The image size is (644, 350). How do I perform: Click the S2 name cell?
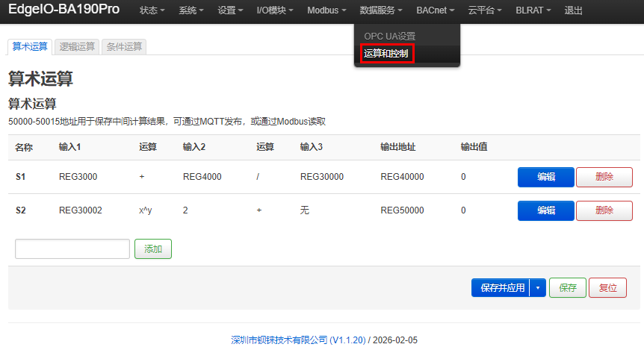(20, 210)
